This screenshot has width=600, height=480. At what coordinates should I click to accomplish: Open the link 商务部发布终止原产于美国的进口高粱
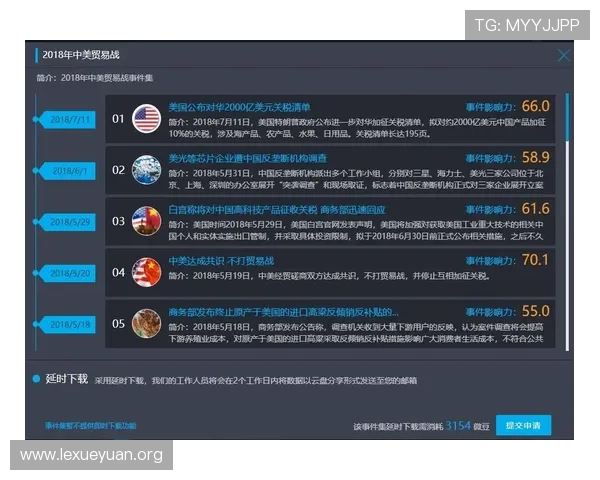click(284, 312)
